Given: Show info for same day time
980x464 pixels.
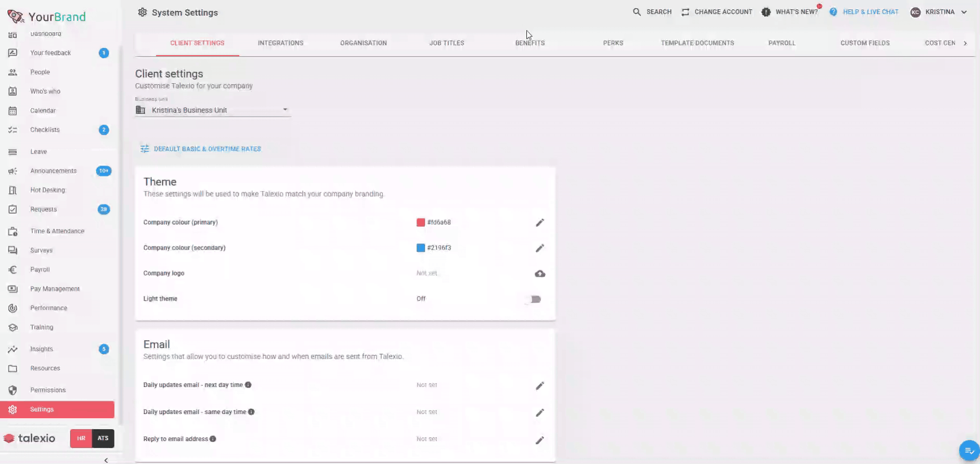Looking at the screenshot, I should pos(251,412).
